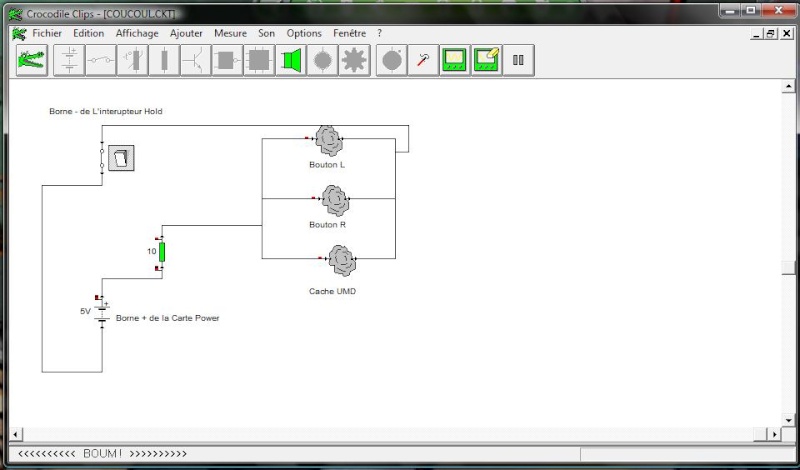Click the 'Borne - de L'interupteur Hold' label
This screenshot has height=470, width=800.
point(106,111)
